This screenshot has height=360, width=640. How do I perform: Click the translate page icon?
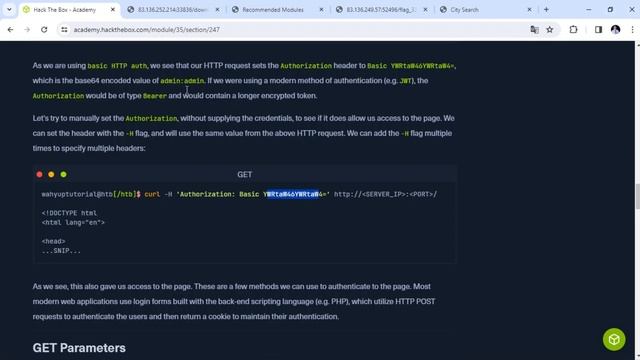click(534, 29)
